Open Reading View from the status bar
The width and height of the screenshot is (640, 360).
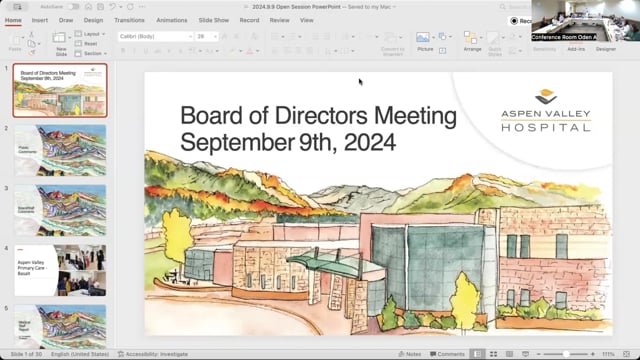(x=509, y=354)
